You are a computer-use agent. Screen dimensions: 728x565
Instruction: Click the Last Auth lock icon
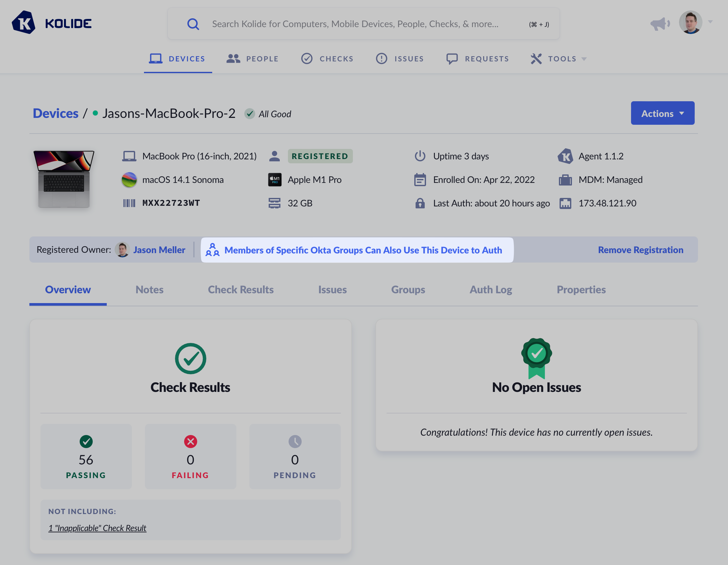pos(420,203)
